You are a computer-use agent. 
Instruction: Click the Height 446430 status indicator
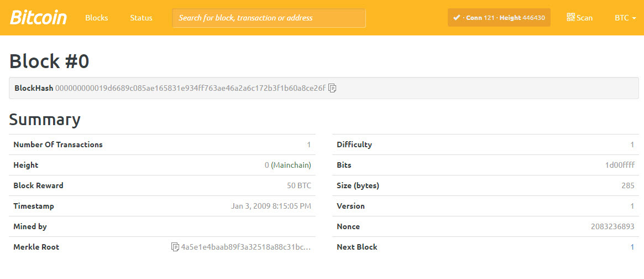click(522, 18)
